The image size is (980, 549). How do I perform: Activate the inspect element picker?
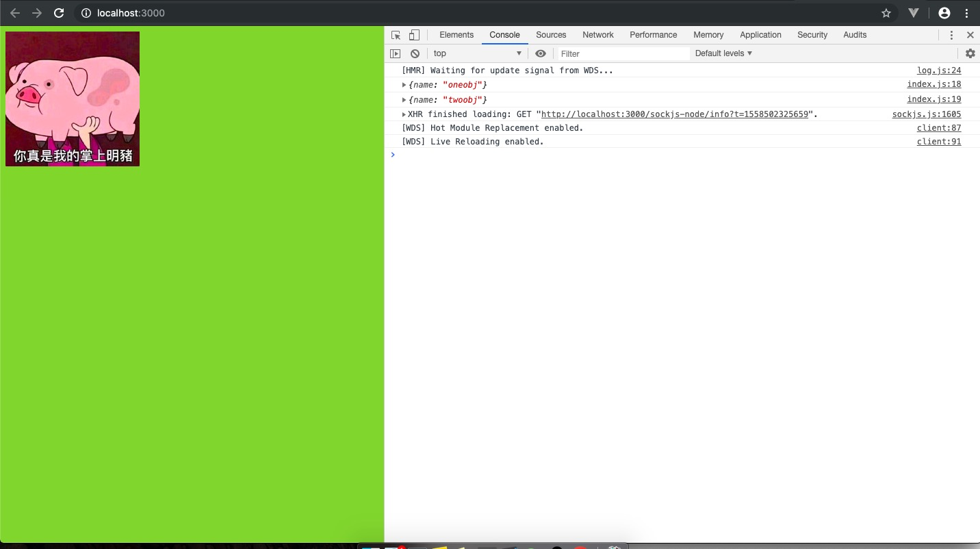[396, 35]
